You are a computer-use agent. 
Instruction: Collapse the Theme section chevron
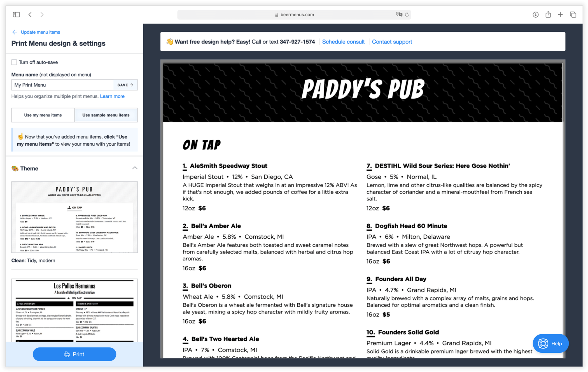tap(135, 168)
